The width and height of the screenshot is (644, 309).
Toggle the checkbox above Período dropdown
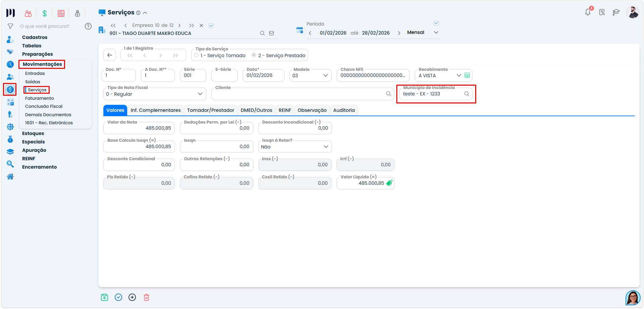pos(436,23)
